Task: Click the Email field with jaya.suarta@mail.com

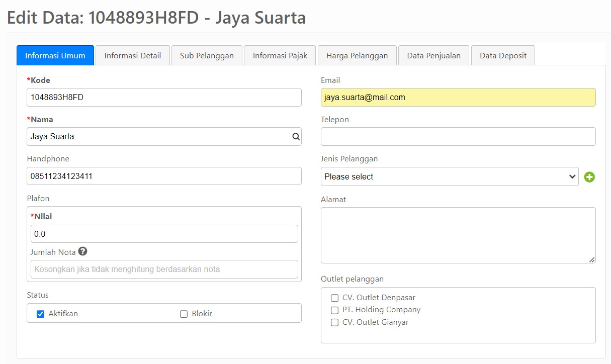Action: (458, 98)
